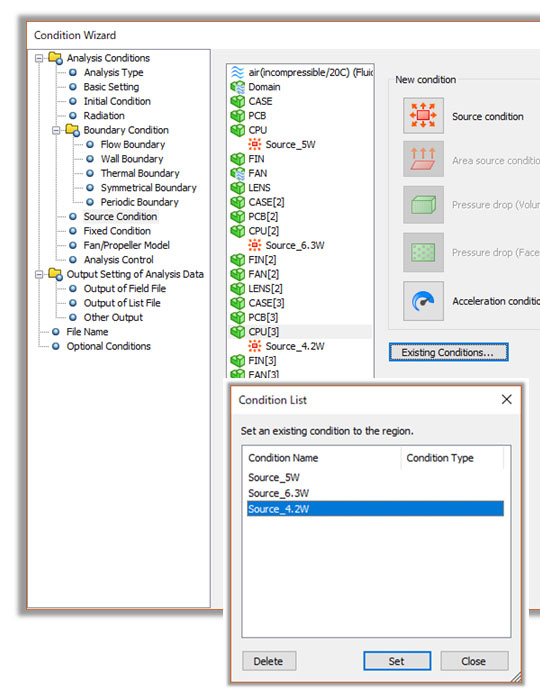Open the Periodic Boundary page

point(139,202)
